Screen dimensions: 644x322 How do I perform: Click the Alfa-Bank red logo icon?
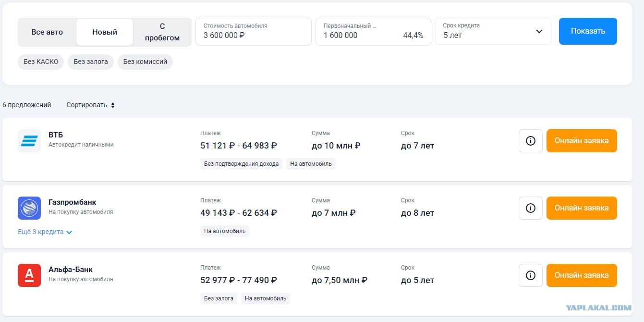coord(29,275)
